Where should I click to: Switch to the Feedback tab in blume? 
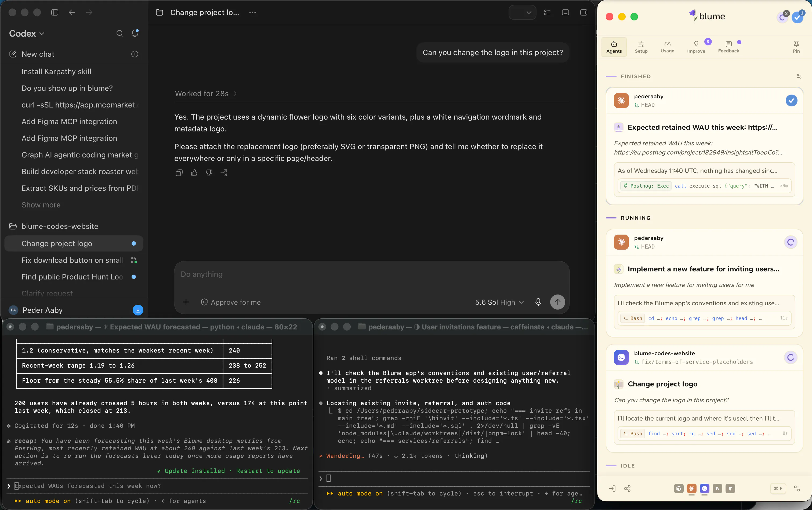(x=728, y=47)
